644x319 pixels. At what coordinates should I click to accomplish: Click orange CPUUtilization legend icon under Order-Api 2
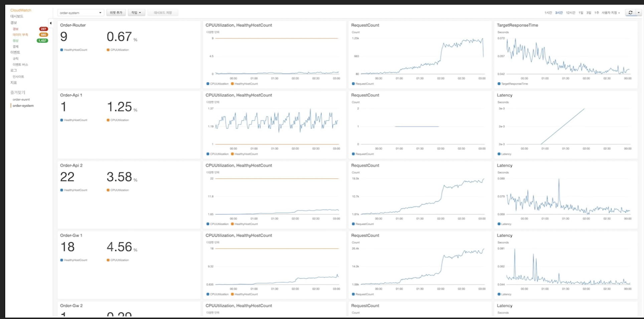pos(108,190)
